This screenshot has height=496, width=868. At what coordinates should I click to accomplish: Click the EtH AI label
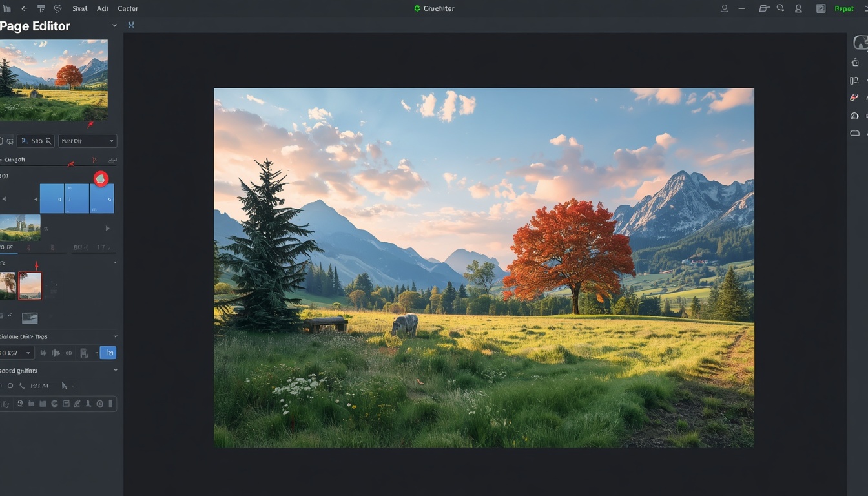(x=39, y=386)
